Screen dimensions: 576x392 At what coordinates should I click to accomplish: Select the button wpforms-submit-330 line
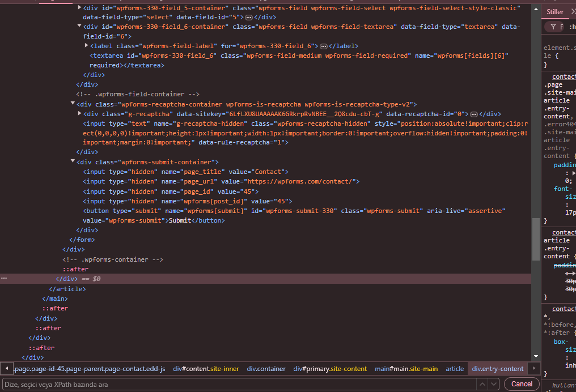[x=294, y=215]
